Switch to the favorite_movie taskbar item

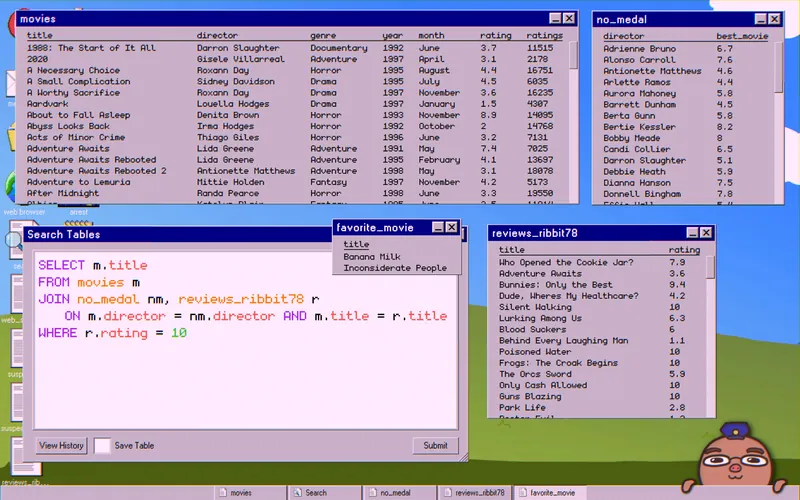549,493
